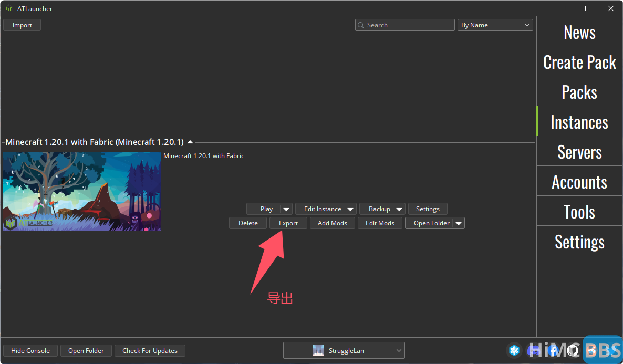Open the By Name sort dropdown
623x364 pixels.
495,25
